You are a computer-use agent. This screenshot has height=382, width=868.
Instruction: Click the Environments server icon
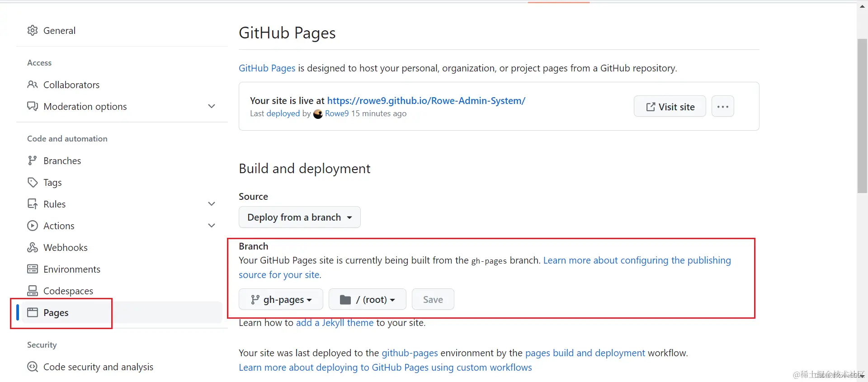(x=33, y=269)
